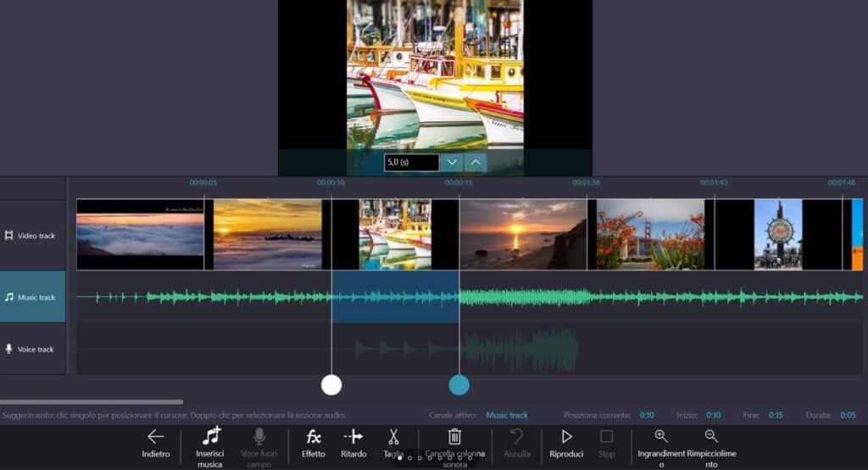Screen dimensions: 868x470
Task: Select the beach sunset clip thumbnail
Action: (x=523, y=234)
